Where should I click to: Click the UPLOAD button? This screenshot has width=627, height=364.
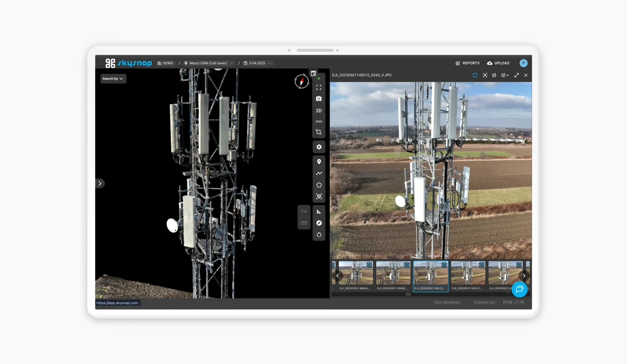click(x=498, y=63)
